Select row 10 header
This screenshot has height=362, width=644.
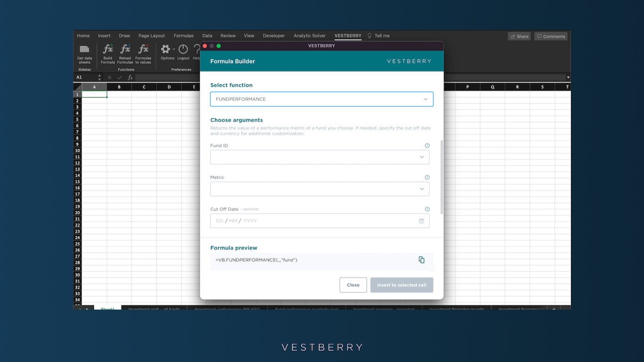tap(77, 150)
